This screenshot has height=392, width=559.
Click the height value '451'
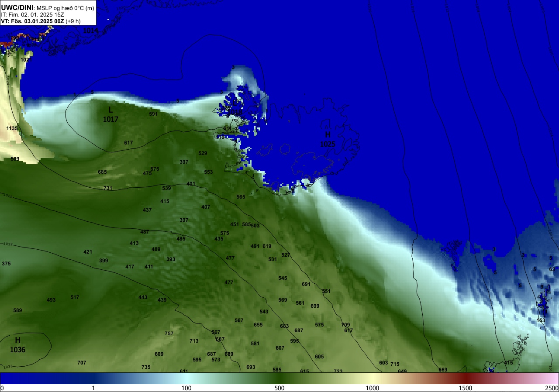235,224
